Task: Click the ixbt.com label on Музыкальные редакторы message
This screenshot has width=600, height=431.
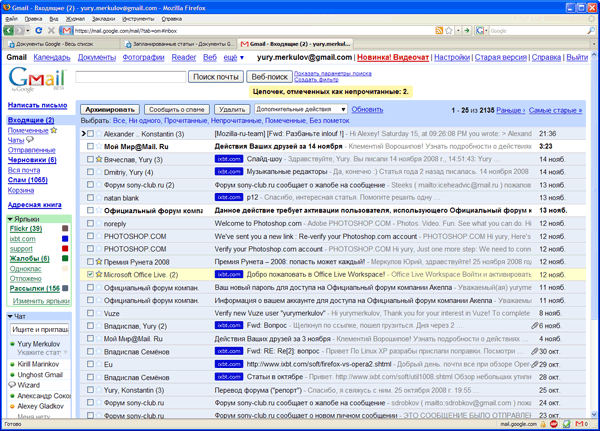Action: [x=228, y=171]
